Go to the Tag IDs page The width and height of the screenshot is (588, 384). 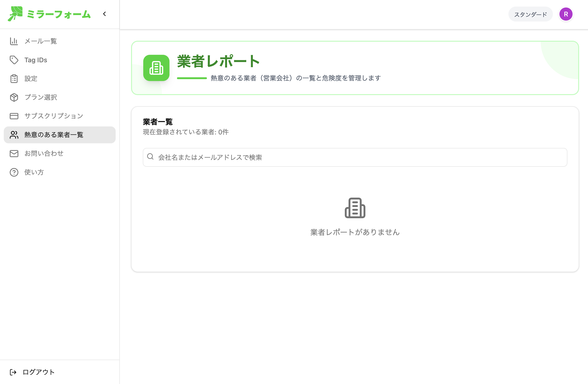click(x=36, y=60)
